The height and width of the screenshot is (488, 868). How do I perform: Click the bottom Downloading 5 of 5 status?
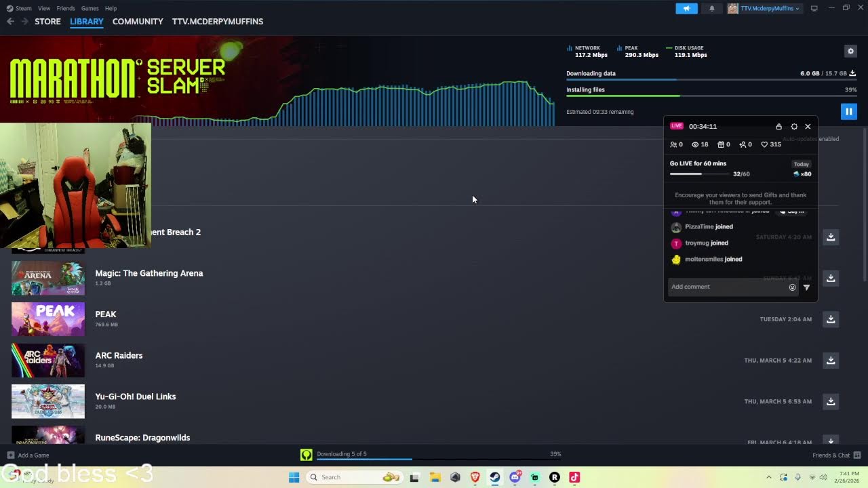[x=342, y=454]
